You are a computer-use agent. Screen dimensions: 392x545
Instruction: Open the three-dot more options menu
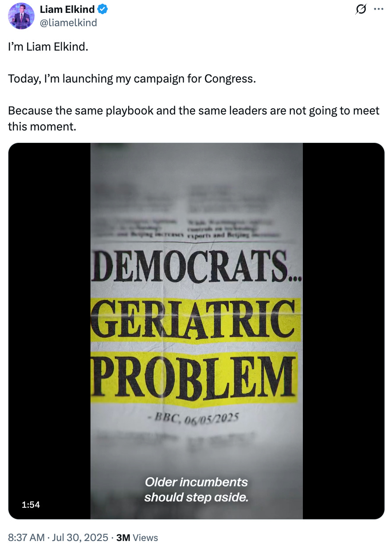[378, 9]
